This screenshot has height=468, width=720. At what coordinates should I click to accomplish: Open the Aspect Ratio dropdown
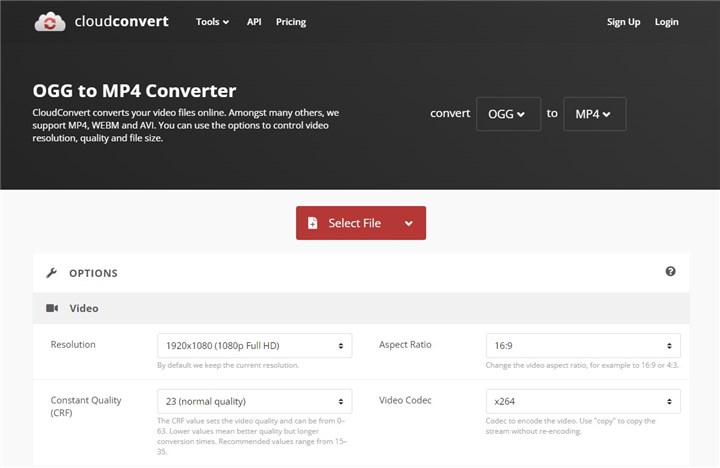pyautogui.click(x=583, y=345)
